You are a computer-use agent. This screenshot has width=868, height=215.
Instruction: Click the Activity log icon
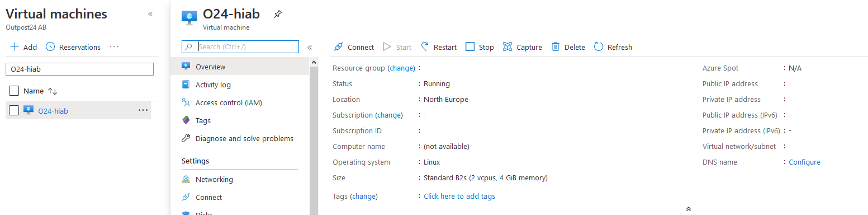tap(186, 85)
